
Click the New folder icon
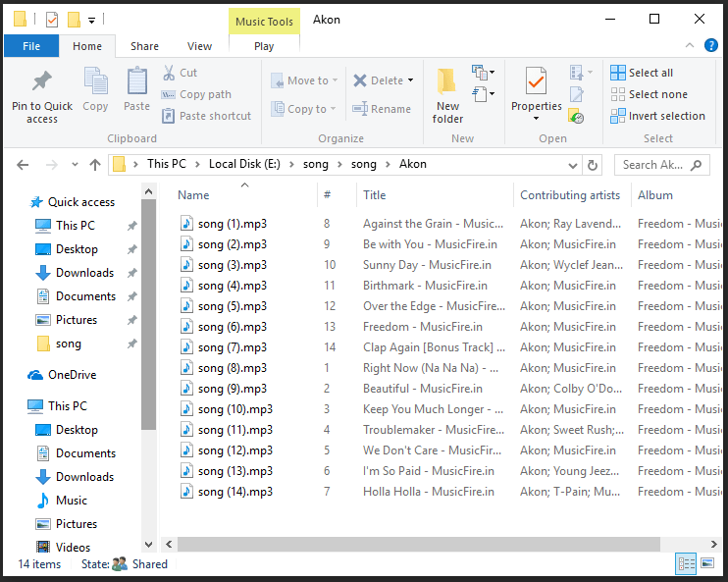[x=446, y=81]
